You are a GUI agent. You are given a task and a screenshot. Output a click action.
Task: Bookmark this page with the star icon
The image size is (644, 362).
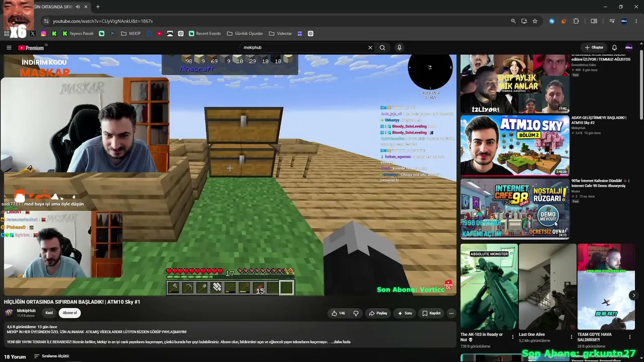coord(535,21)
